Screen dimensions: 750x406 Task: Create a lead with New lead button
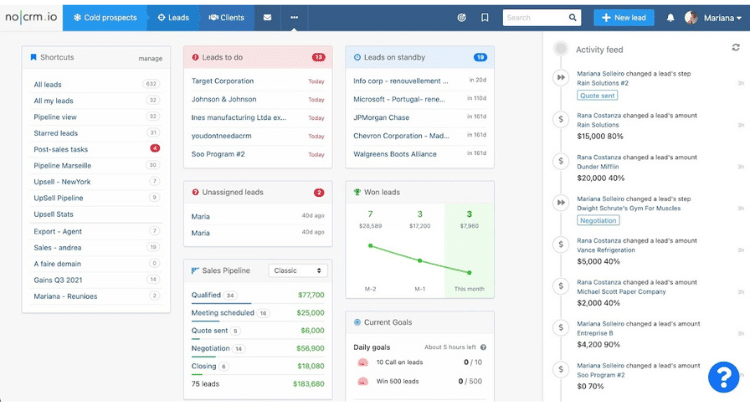pos(624,18)
